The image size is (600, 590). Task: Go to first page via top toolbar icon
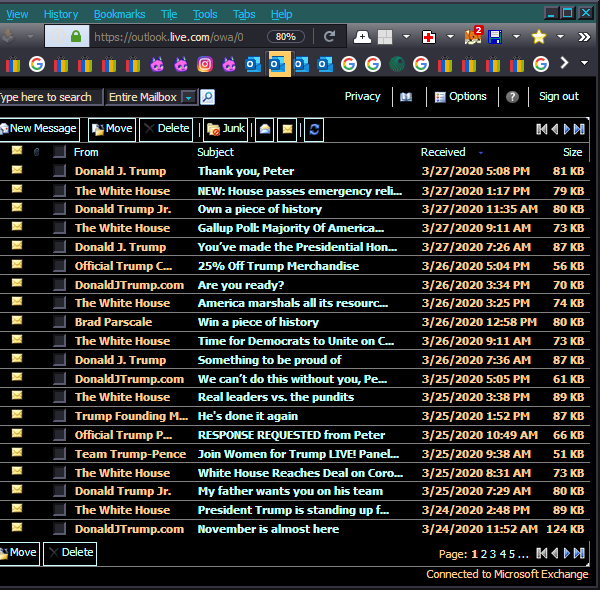541,129
